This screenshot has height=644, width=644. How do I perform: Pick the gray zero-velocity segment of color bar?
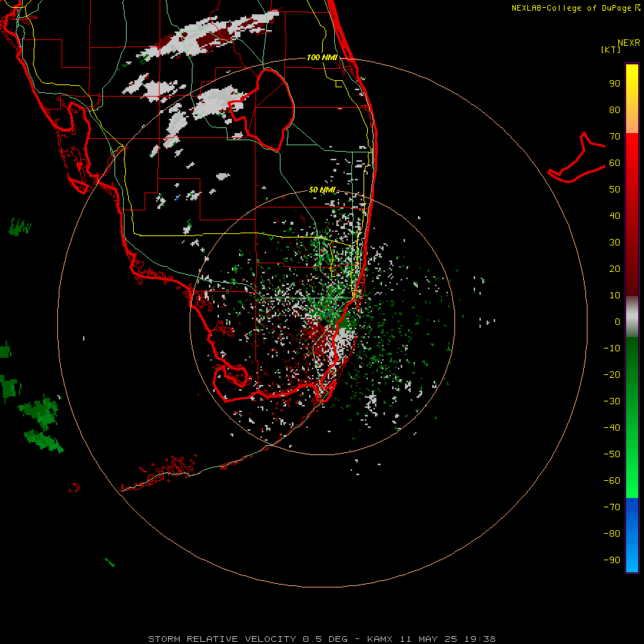click(x=632, y=317)
